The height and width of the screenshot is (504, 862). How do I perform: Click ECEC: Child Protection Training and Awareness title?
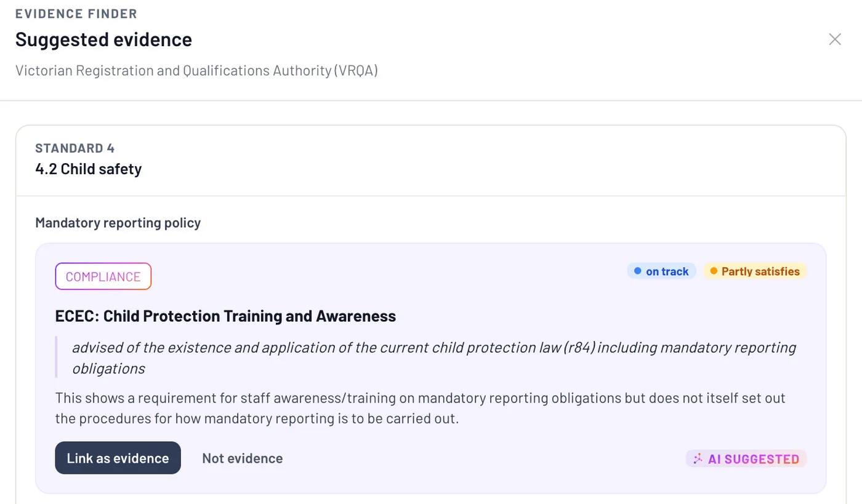(225, 316)
